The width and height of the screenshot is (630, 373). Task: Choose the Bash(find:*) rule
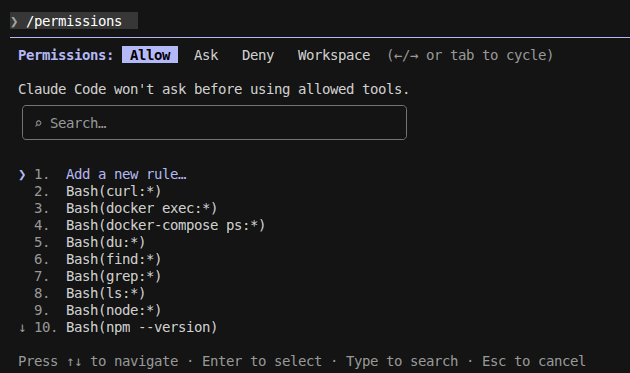pyautogui.click(x=113, y=259)
